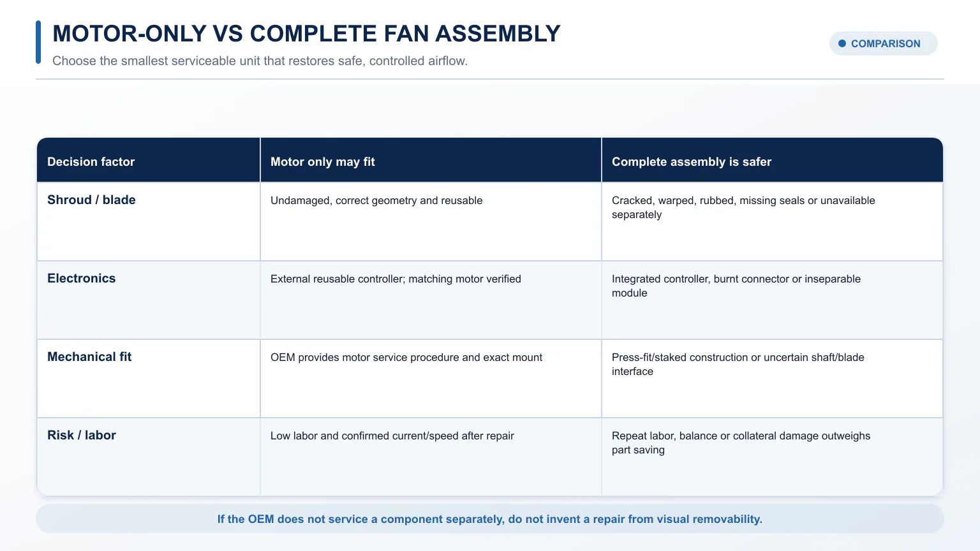Select the Decision factor column header
Image resolution: width=980 pixels, height=551 pixels.
pyautogui.click(x=149, y=161)
